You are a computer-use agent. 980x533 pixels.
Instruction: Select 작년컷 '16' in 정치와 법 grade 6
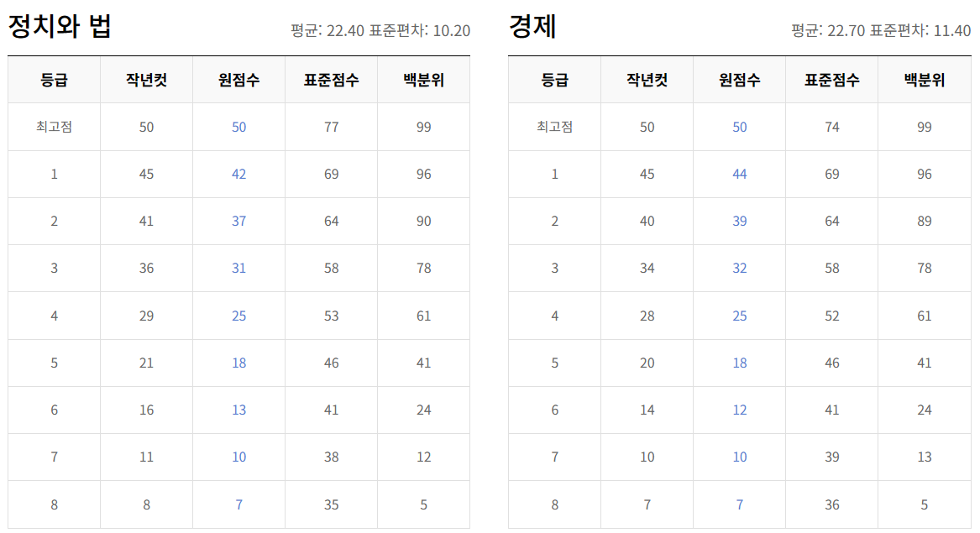(146, 410)
